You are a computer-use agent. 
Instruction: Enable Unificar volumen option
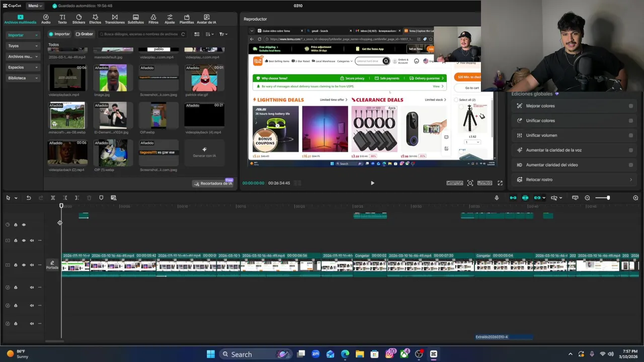630,135
